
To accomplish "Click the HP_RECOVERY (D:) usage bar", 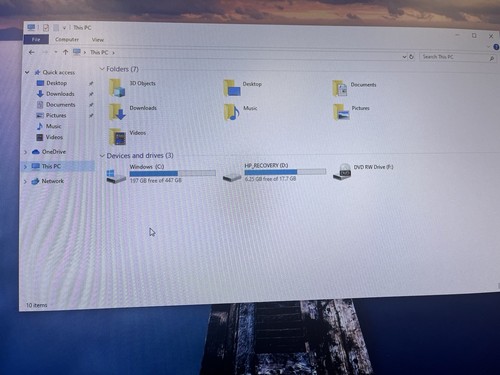I will point(285,172).
